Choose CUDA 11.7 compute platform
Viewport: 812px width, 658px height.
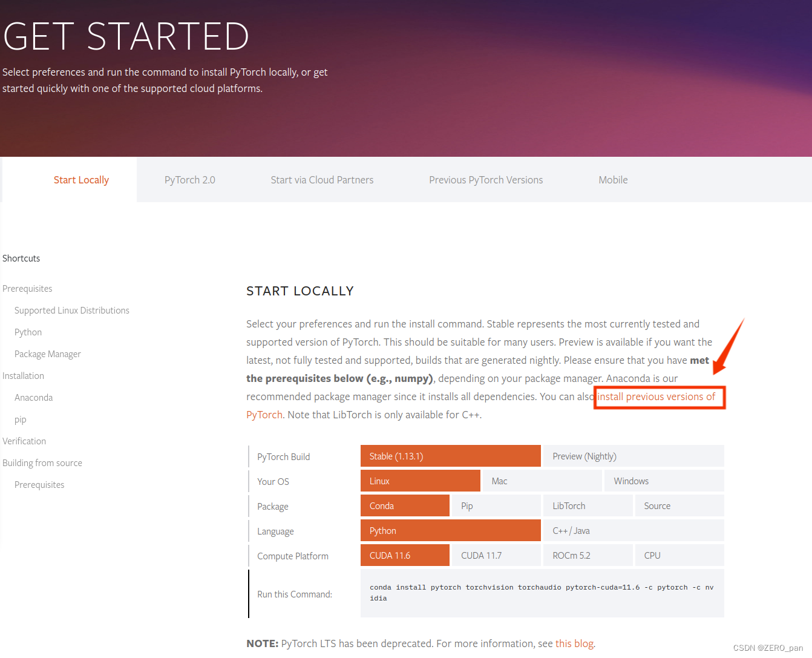[496, 555]
